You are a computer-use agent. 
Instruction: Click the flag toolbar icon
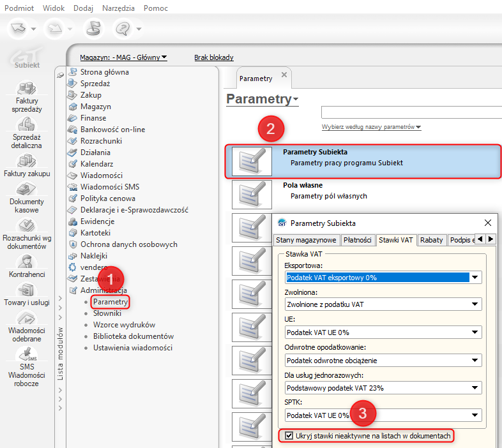93,29
